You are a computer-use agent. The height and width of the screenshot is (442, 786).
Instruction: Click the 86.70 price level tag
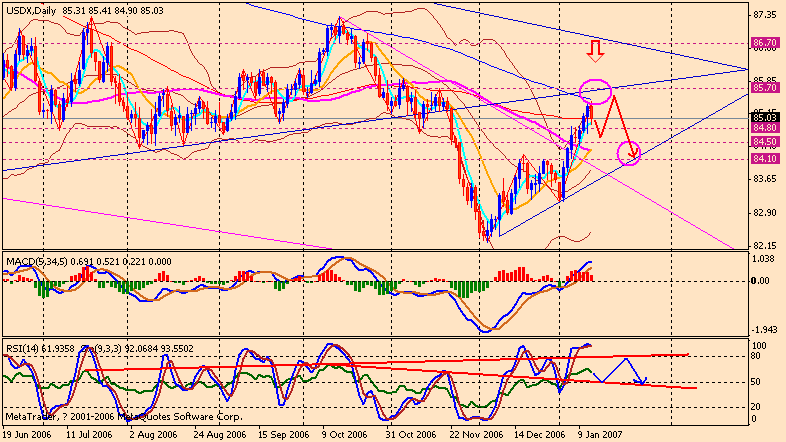click(x=765, y=43)
